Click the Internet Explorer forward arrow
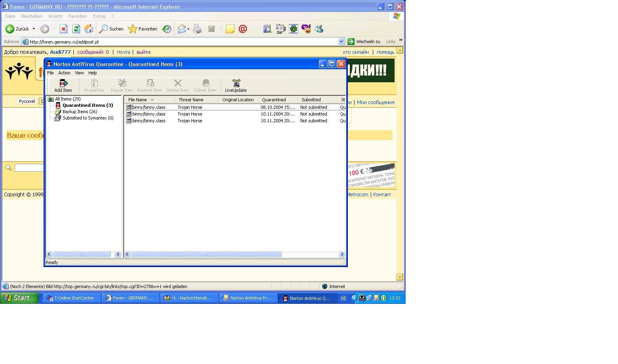Viewport: 618px width, 364px height. [x=45, y=29]
